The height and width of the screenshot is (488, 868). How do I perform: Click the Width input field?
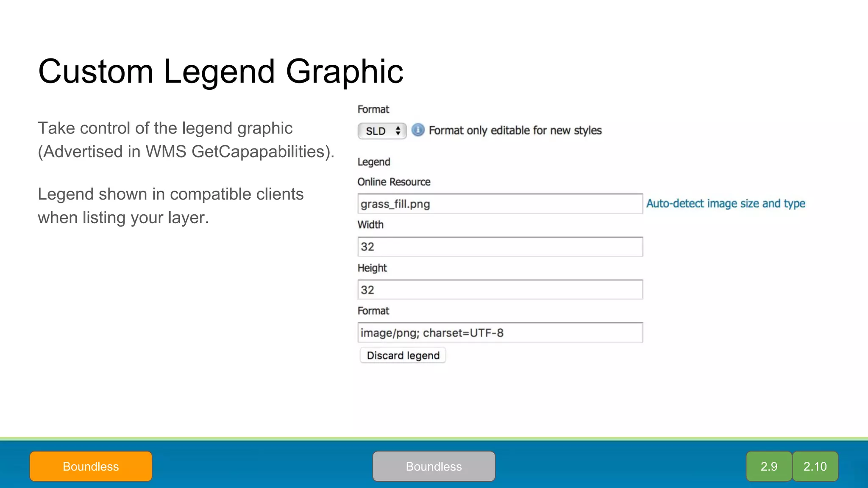pos(500,247)
